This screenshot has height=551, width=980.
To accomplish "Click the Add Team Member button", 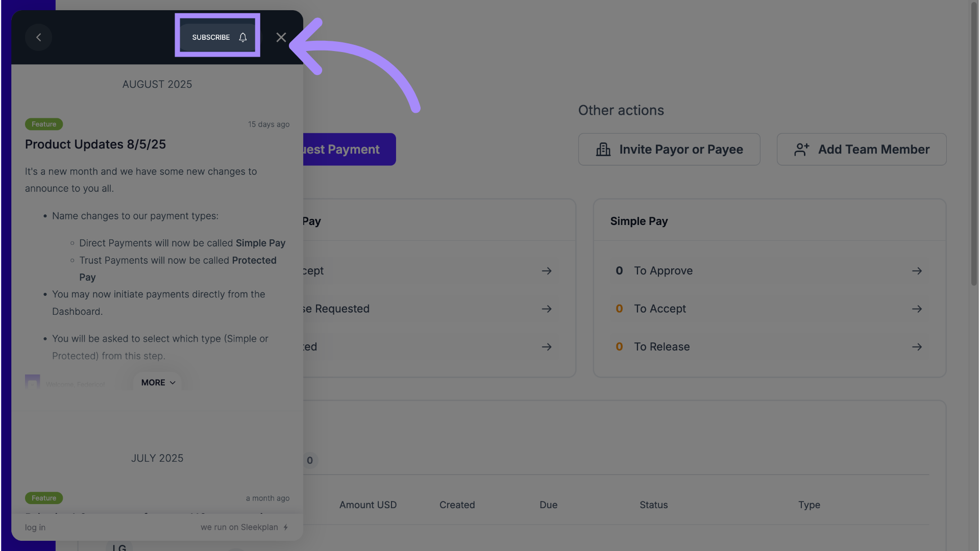I will click(861, 149).
